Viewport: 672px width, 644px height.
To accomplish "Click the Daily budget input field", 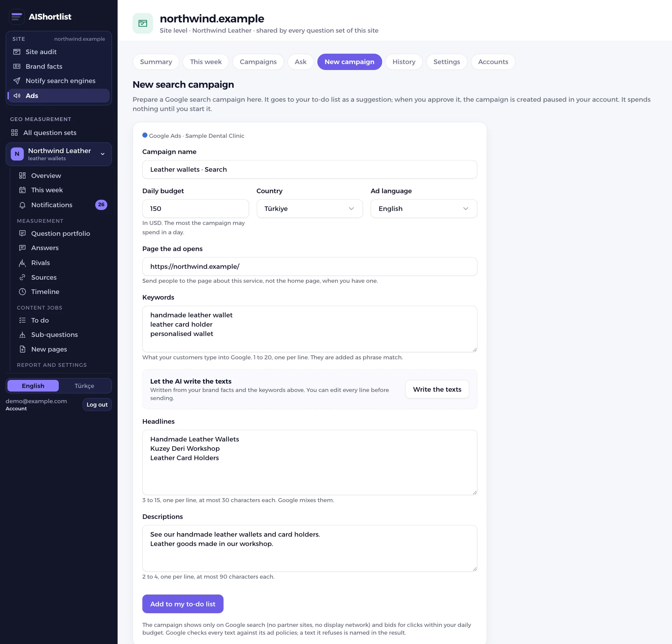I will [x=195, y=209].
